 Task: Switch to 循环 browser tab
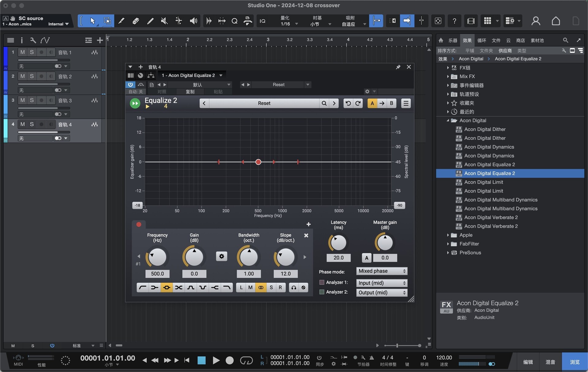tap(482, 40)
